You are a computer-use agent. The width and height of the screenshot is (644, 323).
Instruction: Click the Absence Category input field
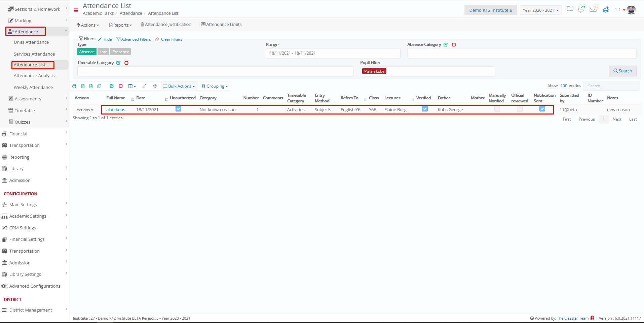pyautogui.click(x=522, y=53)
